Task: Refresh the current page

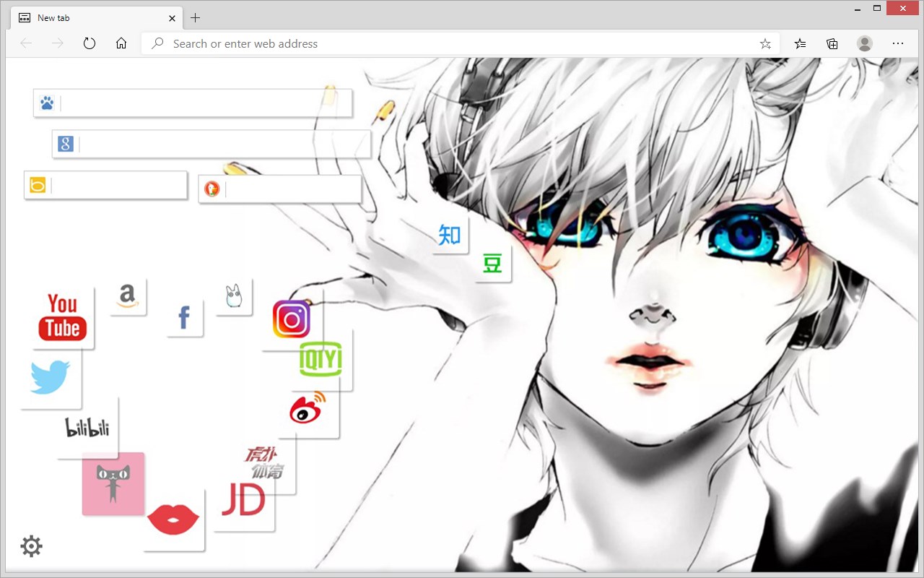Action: 90,44
